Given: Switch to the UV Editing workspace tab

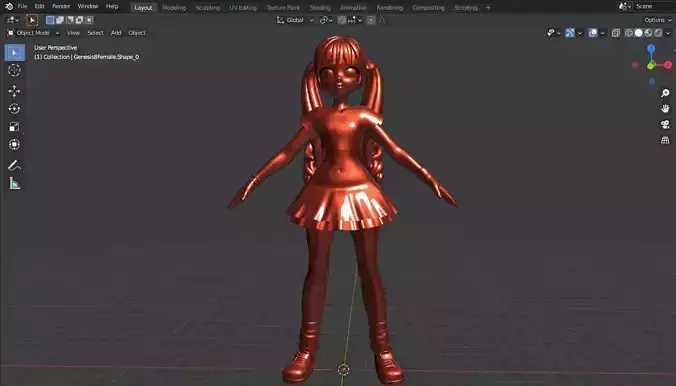Looking at the screenshot, I should tap(243, 8).
